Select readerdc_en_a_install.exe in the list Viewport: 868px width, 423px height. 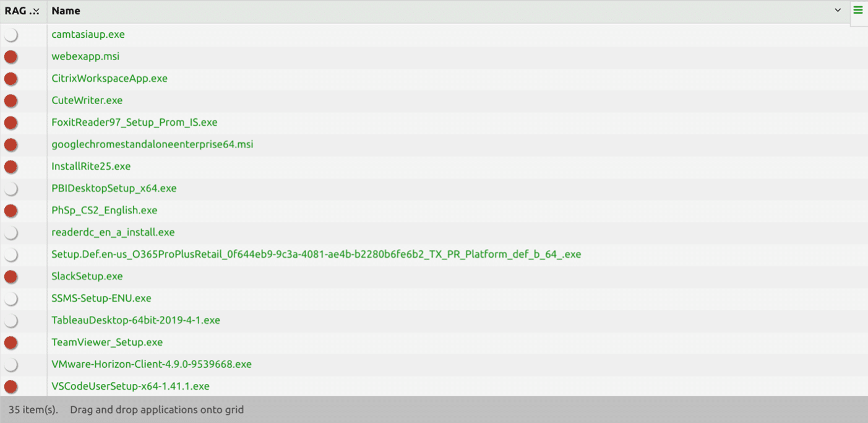(x=113, y=232)
